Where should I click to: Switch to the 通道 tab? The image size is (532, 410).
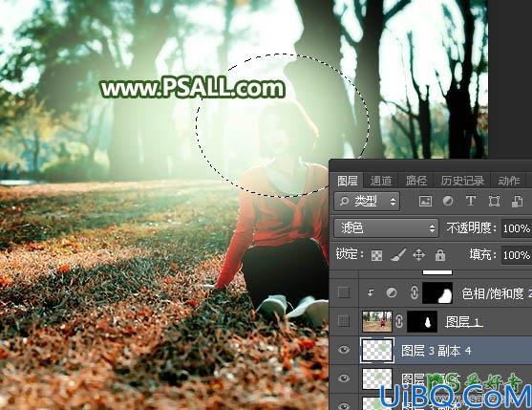(x=381, y=181)
